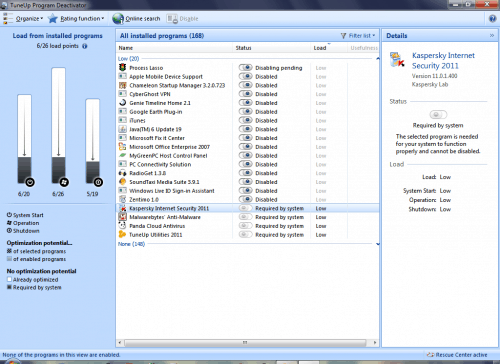Click the Malwarebytes Anti-Malware icon
This screenshot has height=364, width=500.
[122, 217]
